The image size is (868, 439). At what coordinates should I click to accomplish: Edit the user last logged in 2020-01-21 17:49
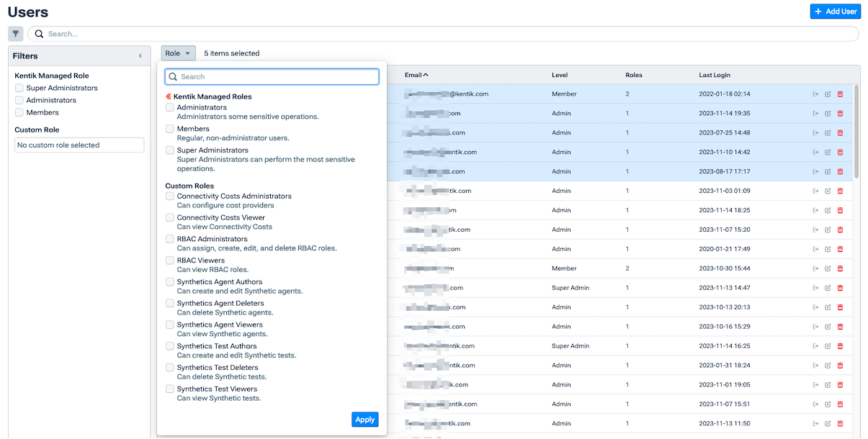tap(828, 250)
